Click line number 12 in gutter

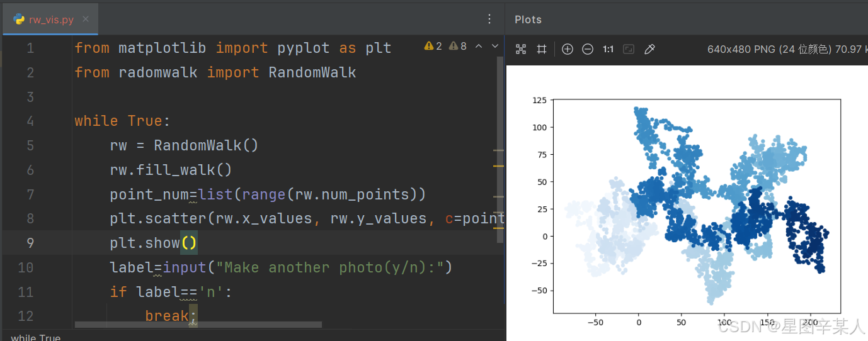(x=26, y=316)
